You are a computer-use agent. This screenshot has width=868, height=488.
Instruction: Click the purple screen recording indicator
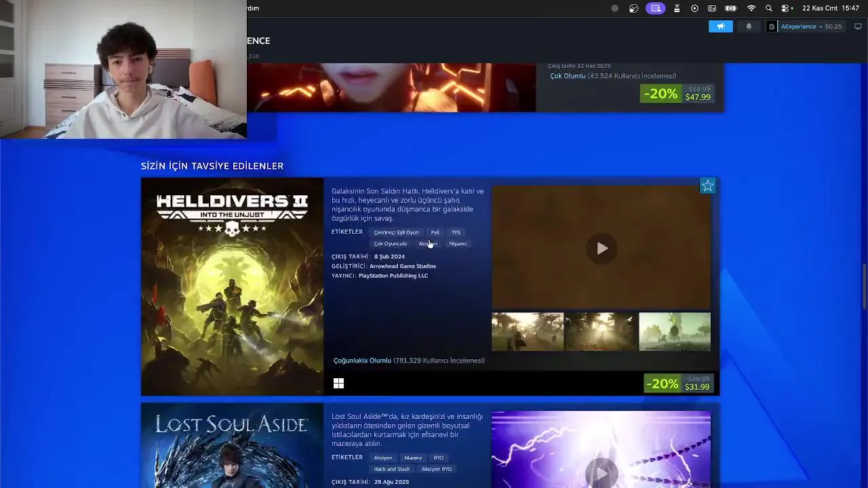tap(655, 8)
